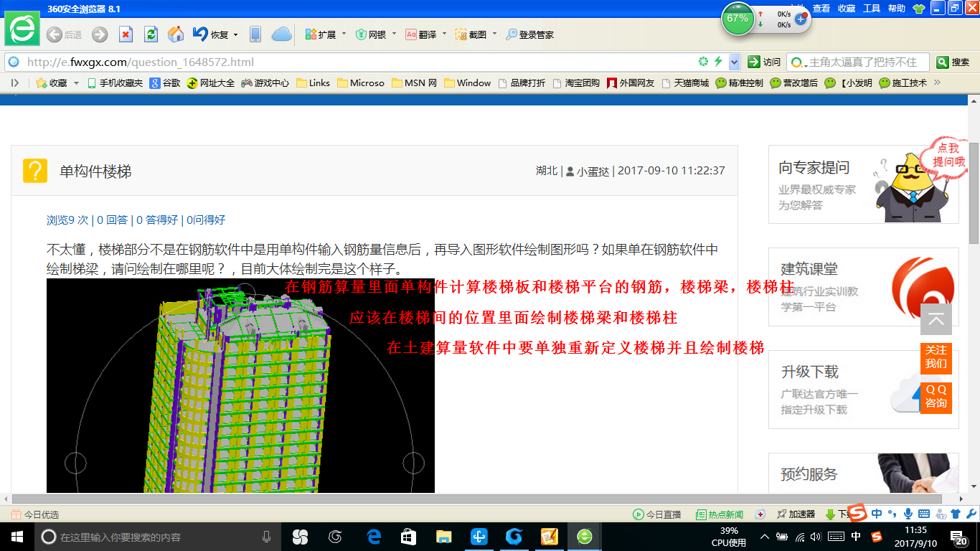Open the address bar history dropdown

[x=734, y=62]
